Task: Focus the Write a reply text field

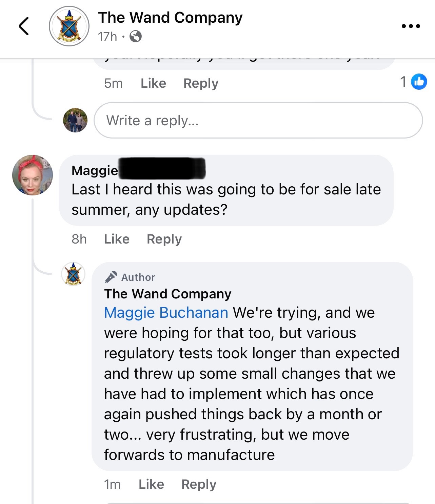Action: pos(258,120)
